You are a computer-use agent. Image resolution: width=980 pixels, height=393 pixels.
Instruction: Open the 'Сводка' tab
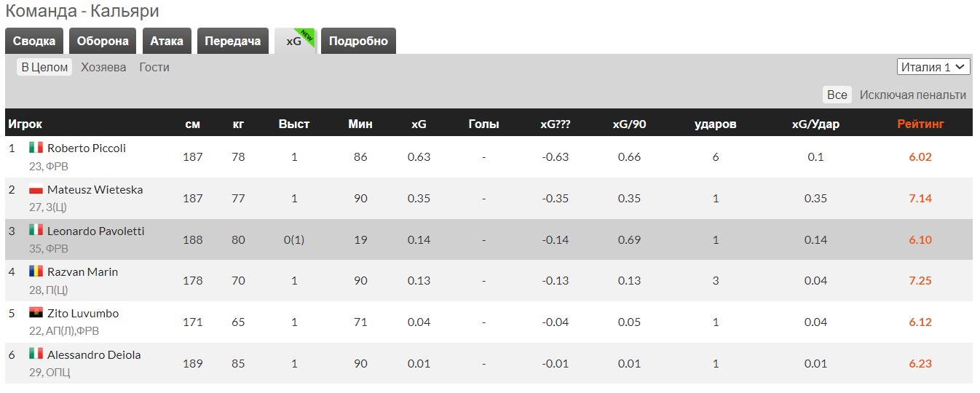click(x=34, y=41)
